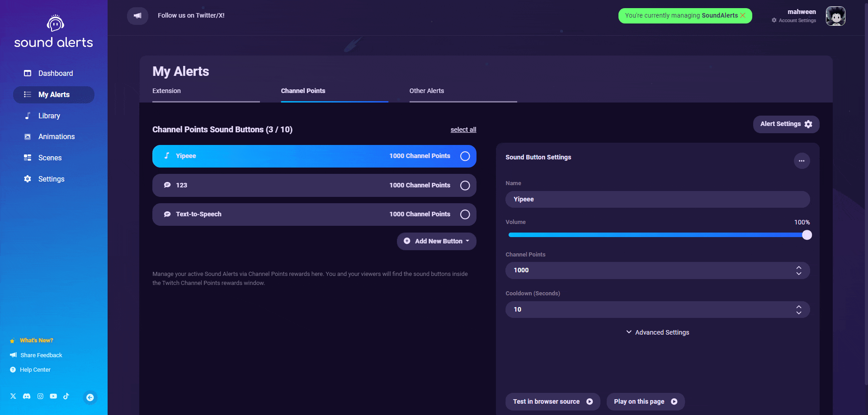Expand Advanced Settings section
Viewport: 868px width, 415px height.
point(658,332)
